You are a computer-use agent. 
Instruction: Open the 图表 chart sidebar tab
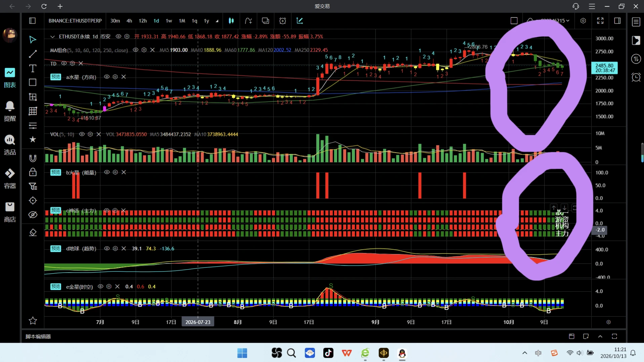[x=10, y=78]
